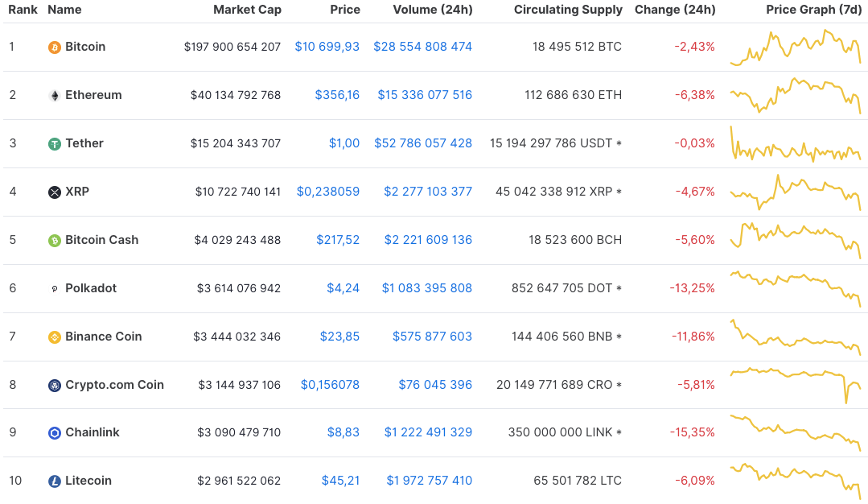Click the Litecoin logo icon
Screen dimensions: 868x504
[x=53, y=481]
